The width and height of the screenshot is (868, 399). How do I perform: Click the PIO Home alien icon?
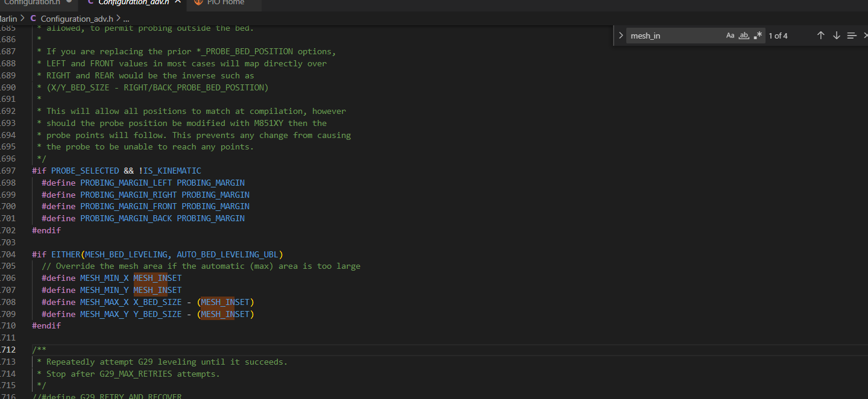198,2
